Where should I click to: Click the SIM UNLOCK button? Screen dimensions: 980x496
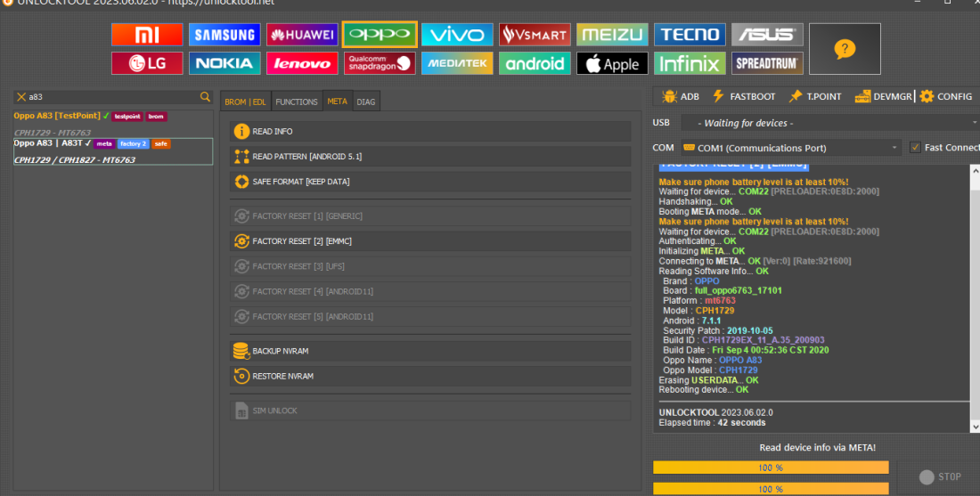point(430,411)
